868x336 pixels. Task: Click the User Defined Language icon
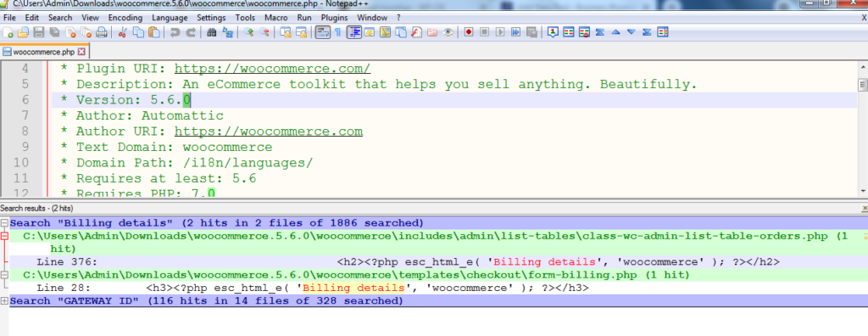pos(369,32)
